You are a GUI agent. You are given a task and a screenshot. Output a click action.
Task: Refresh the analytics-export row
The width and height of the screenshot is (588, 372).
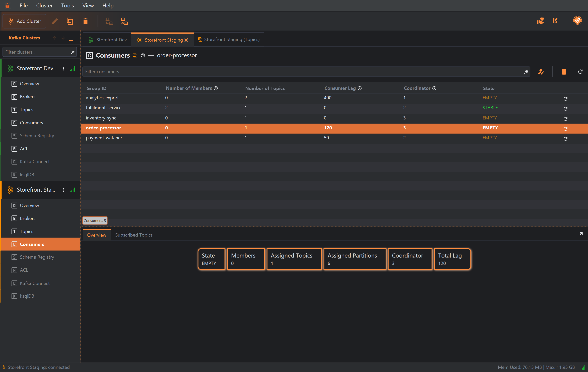coord(566,99)
